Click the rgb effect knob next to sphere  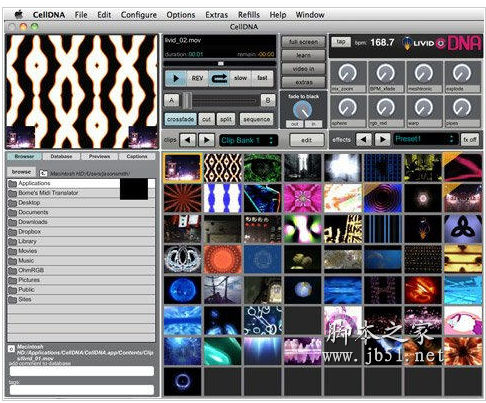click(x=386, y=108)
